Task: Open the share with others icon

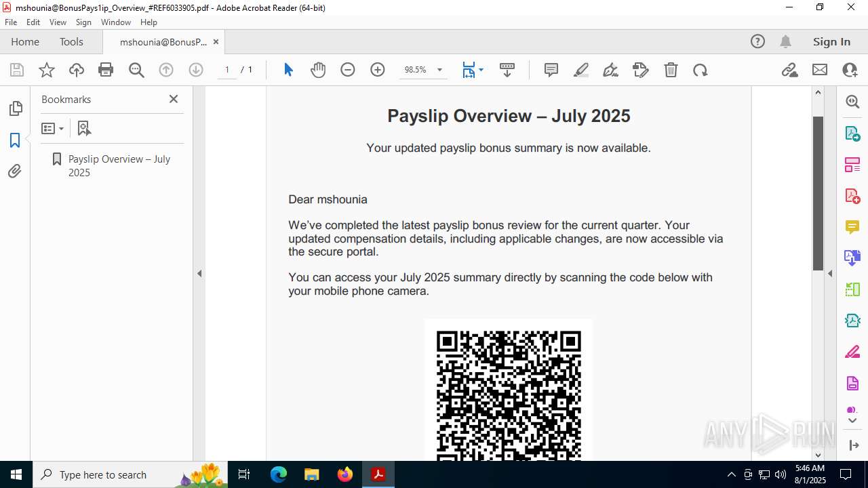Action: [850, 70]
